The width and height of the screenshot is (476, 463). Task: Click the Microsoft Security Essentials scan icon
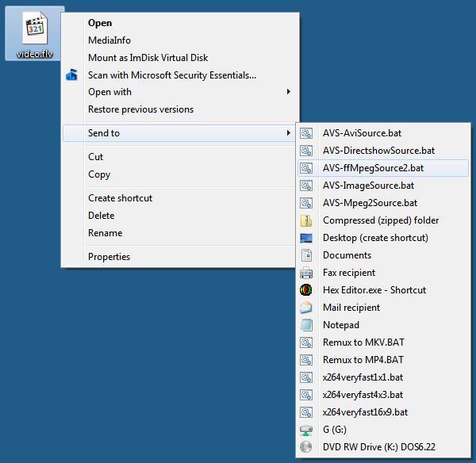click(71, 75)
